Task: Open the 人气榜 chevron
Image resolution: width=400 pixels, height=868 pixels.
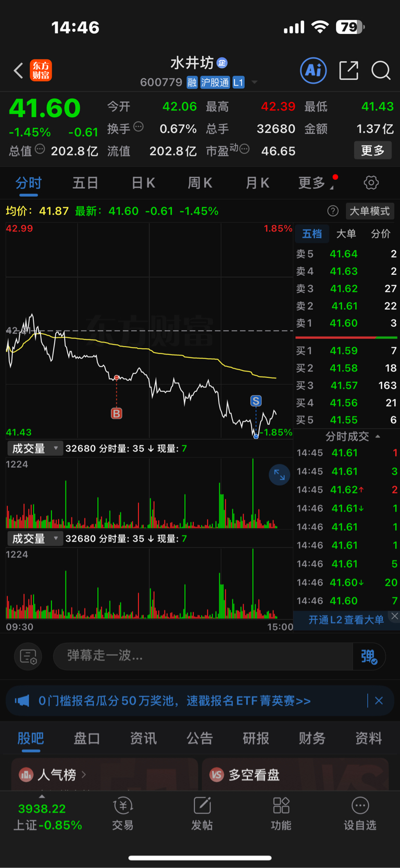Action: [x=84, y=775]
